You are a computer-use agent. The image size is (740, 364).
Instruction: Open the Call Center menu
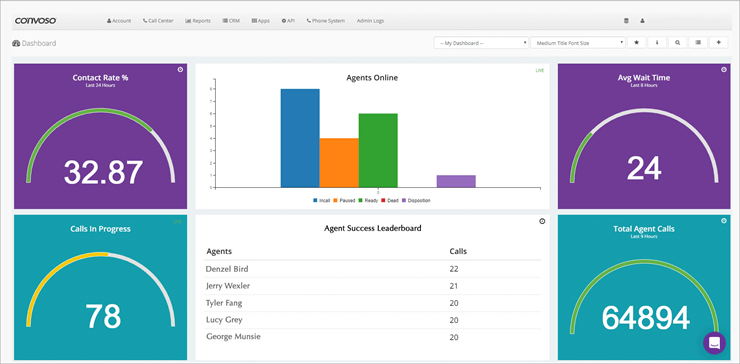tap(158, 21)
